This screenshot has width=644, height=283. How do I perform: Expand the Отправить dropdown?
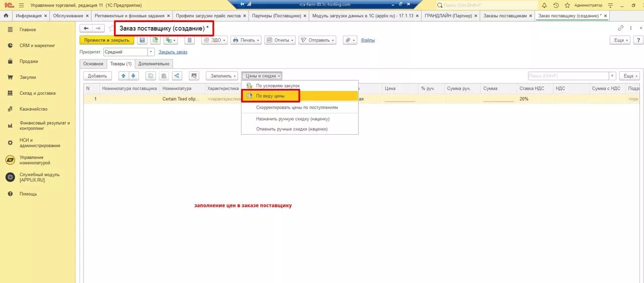(317, 40)
